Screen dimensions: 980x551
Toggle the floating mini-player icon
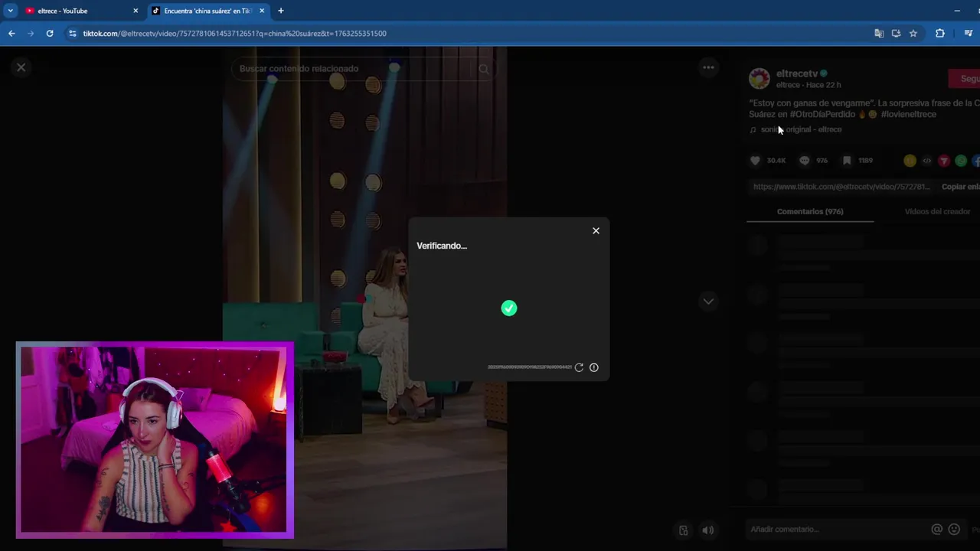pos(684,530)
